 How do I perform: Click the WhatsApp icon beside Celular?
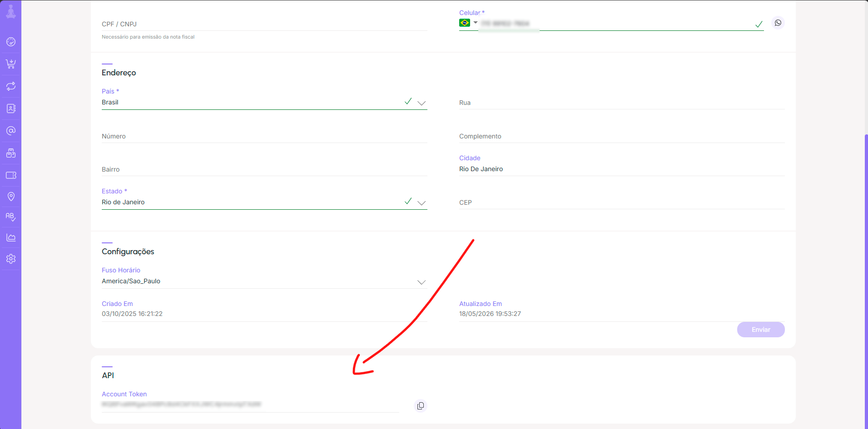point(778,23)
